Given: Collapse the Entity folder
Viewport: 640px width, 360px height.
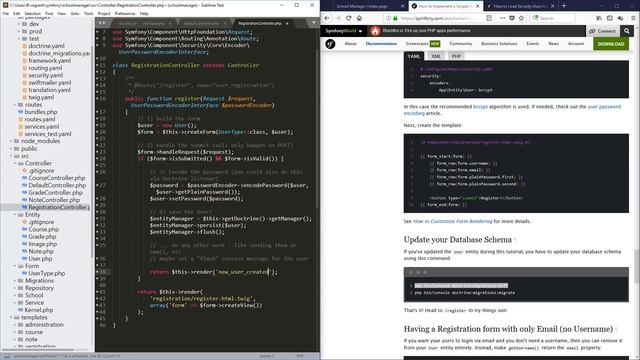Looking at the screenshot, I should point(15,215).
